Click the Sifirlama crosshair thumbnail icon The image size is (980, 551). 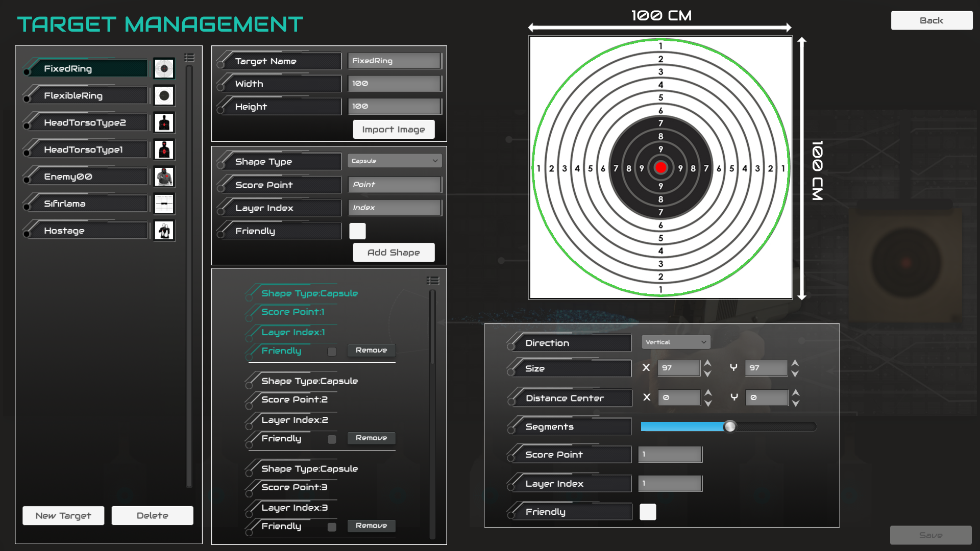(164, 204)
